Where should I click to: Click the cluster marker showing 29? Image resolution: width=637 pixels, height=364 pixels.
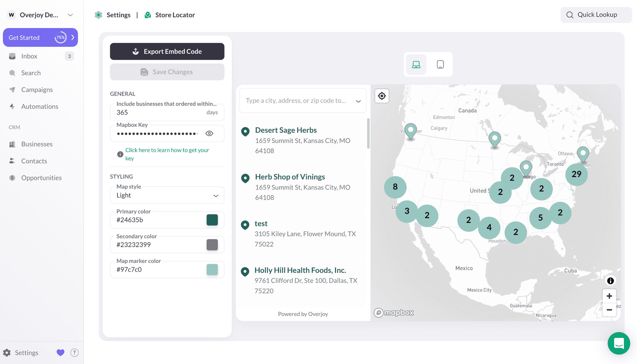(x=576, y=174)
